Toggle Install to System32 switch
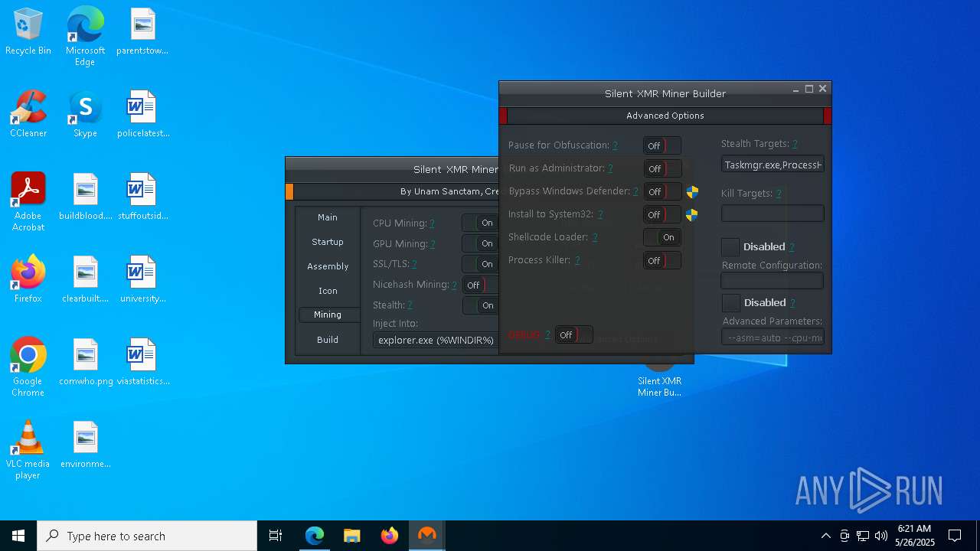Screen dimensions: 980x551 (x=662, y=214)
